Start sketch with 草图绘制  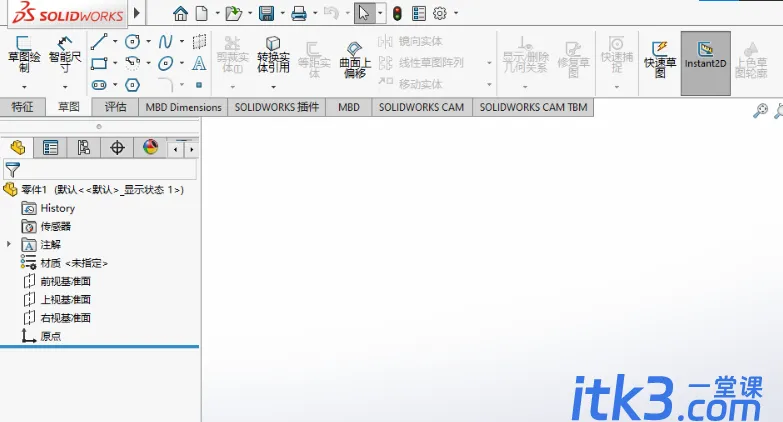tap(24, 55)
